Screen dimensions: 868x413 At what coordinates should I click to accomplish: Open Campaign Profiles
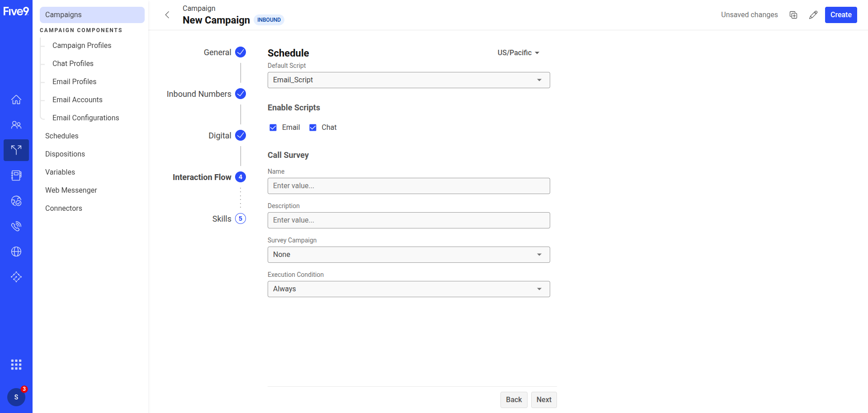(82, 45)
